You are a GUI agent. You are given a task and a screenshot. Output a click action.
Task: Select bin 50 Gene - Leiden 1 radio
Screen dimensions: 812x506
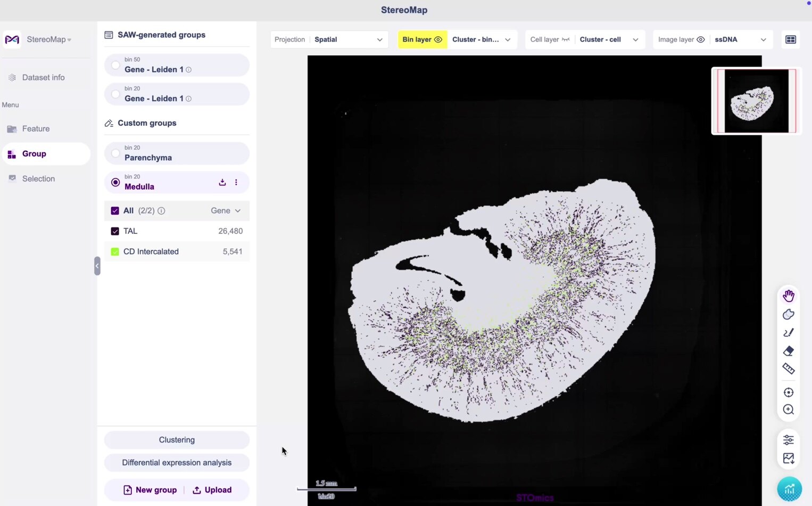pos(115,65)
